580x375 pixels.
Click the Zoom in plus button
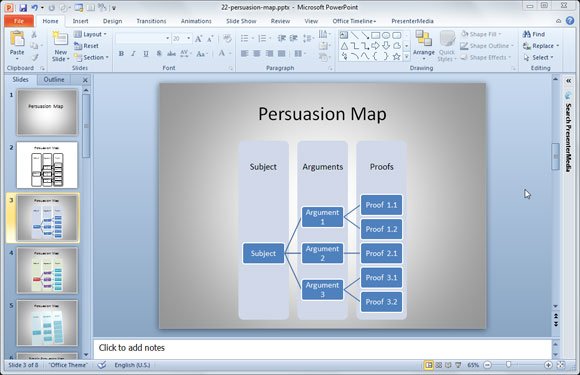[548, 365]
